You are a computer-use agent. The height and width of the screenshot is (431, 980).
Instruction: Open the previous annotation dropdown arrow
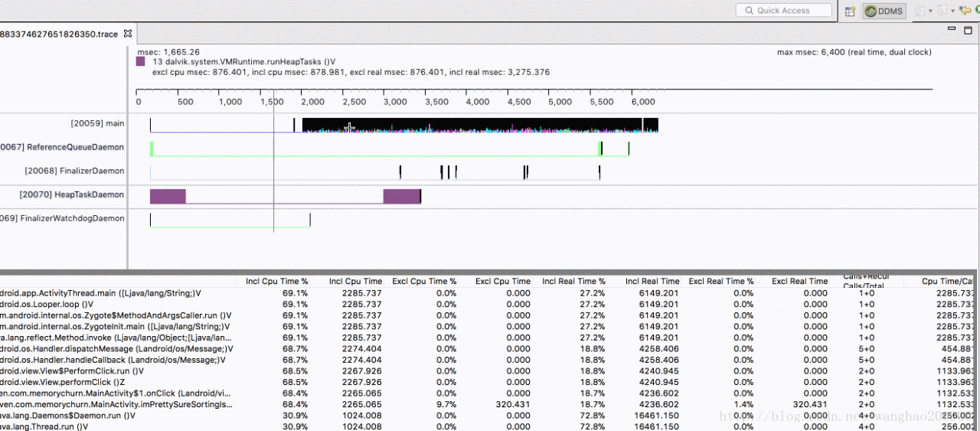(x=952, y=11)
